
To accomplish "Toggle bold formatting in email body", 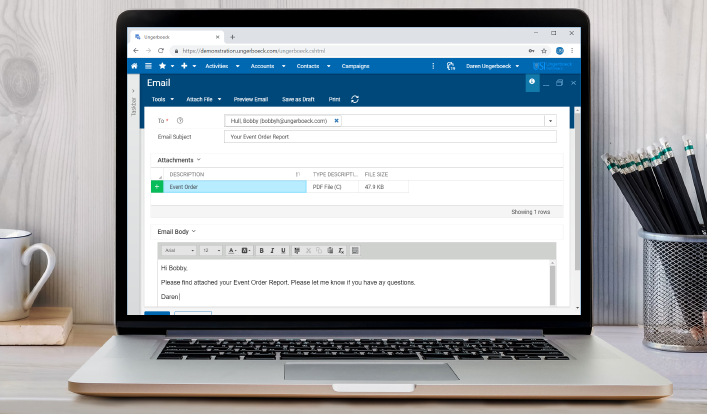I will [261, 250].
